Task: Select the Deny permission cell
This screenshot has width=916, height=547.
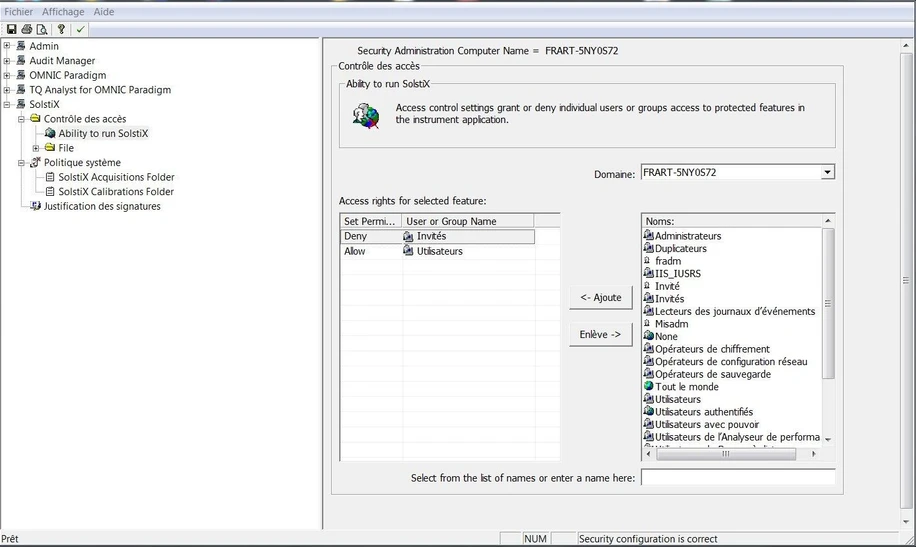Action: 371,237
